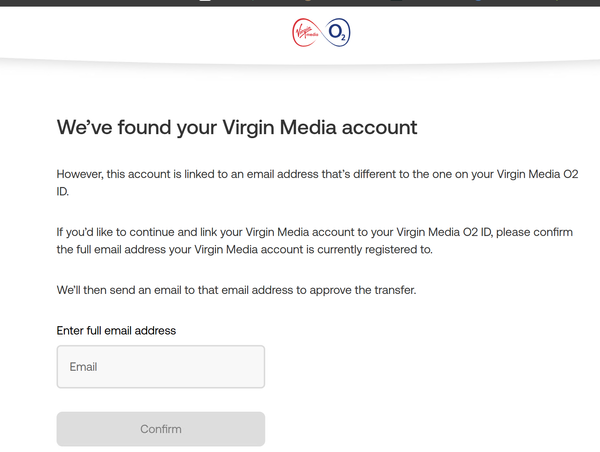
Task: Click the paragraph starting with 'However, this account'
Action: (317, 183)
